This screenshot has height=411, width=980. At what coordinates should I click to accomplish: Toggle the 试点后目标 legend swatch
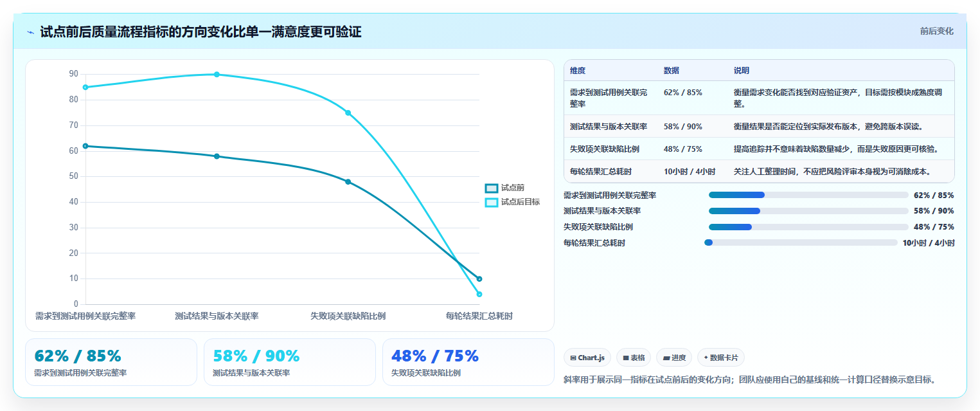(x=492, y=202)
